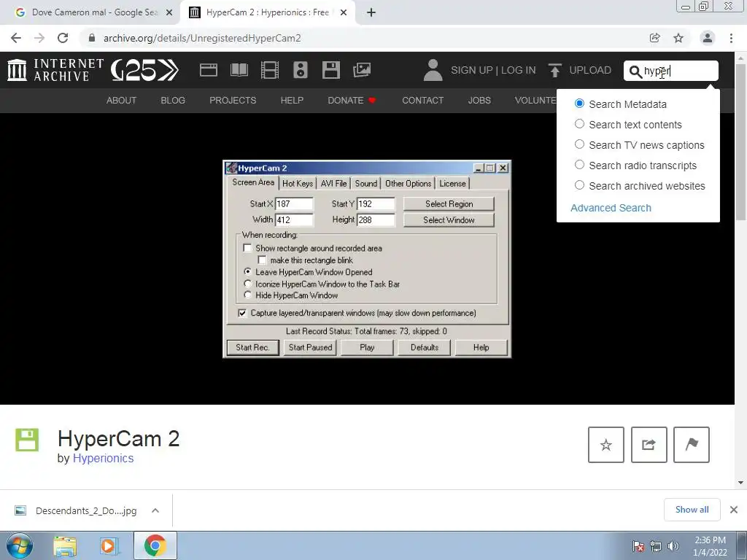Click Chrome icon in taskbar
The image size is (747, 560).
[x=155, y=545]
